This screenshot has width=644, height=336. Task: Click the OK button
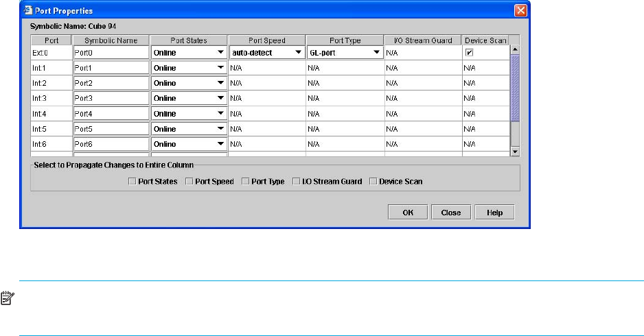pyautogui.click(x=407, y=213)
